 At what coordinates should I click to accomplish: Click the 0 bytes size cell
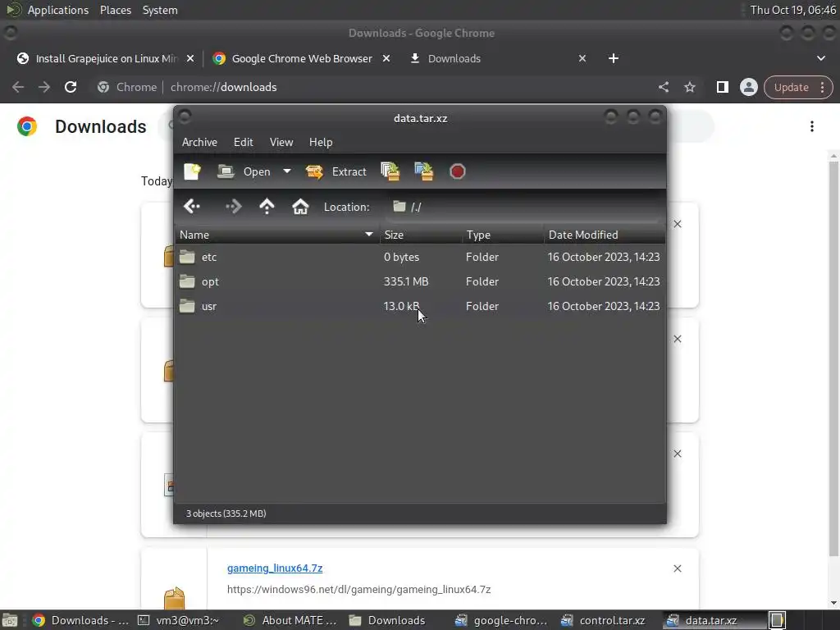(x=401, y=257)
